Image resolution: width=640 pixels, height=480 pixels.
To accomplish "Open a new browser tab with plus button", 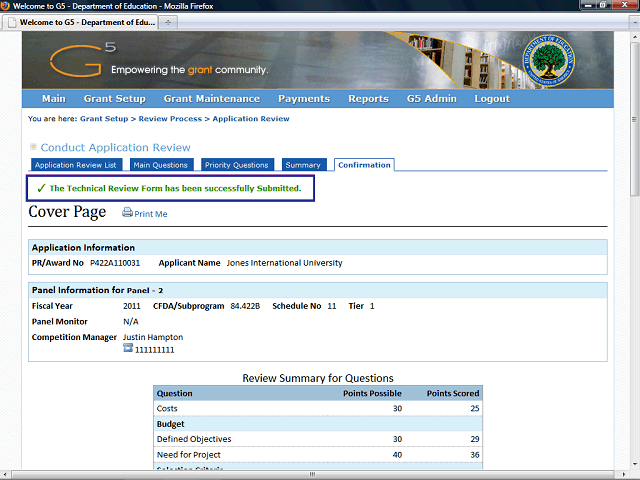I will tap(167, 21).
